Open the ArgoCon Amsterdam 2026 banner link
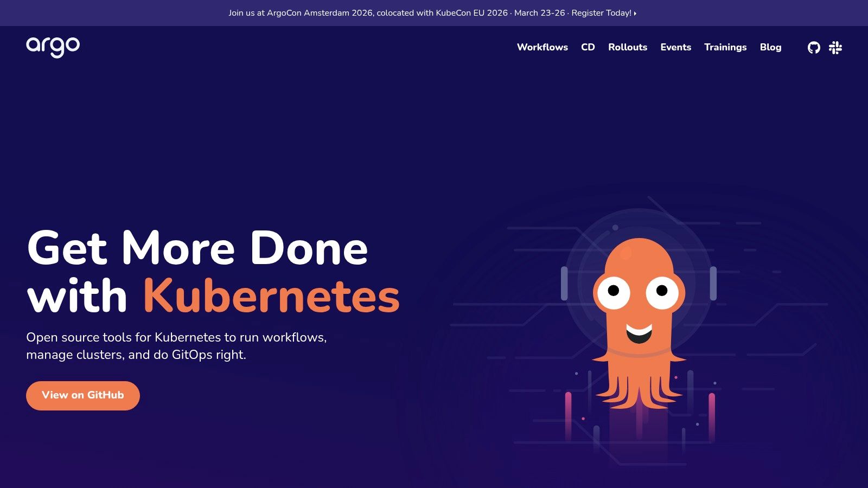 432,13
